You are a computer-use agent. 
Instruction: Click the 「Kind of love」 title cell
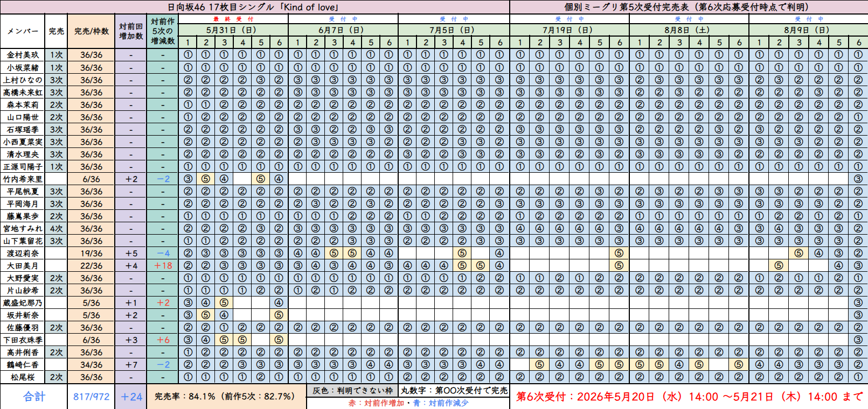click(255, 7)
